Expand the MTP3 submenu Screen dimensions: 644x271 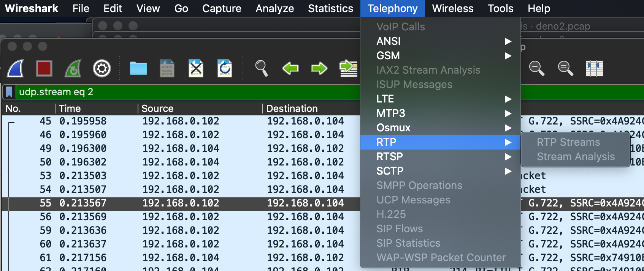(x=441, y=113)
